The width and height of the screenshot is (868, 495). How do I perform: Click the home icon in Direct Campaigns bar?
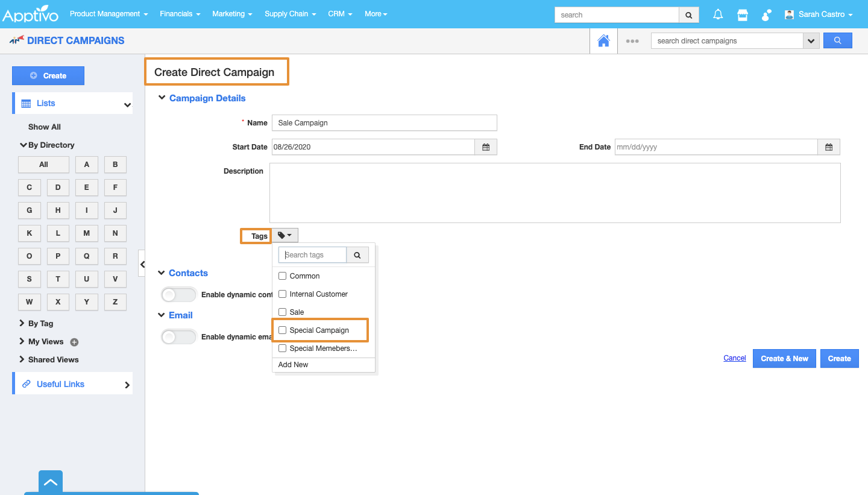point(603,41)
